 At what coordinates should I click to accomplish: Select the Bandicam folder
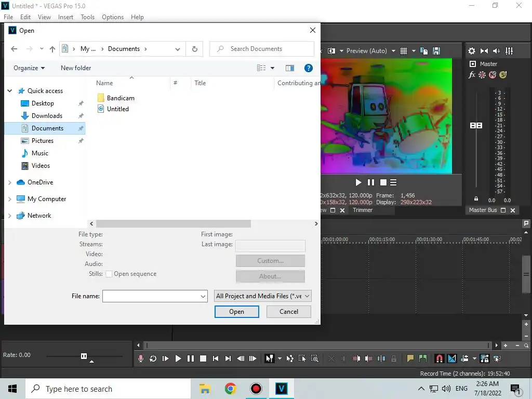[x=116, y=98]
